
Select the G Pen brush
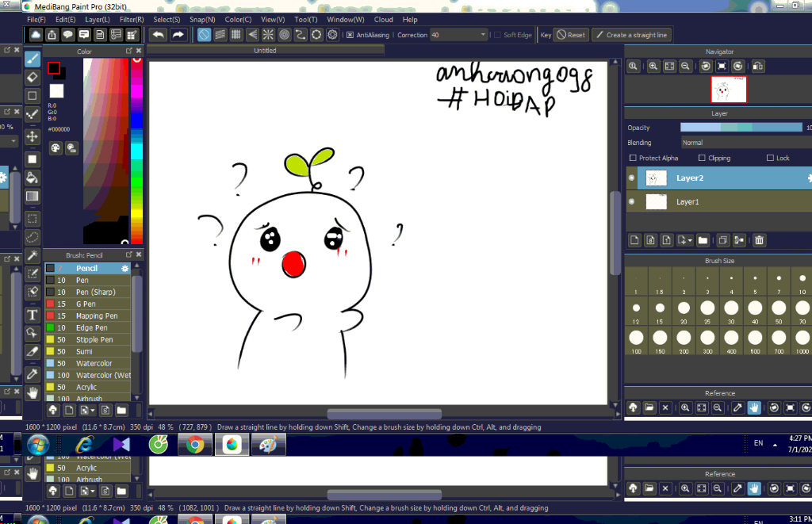tap(87, 304)
